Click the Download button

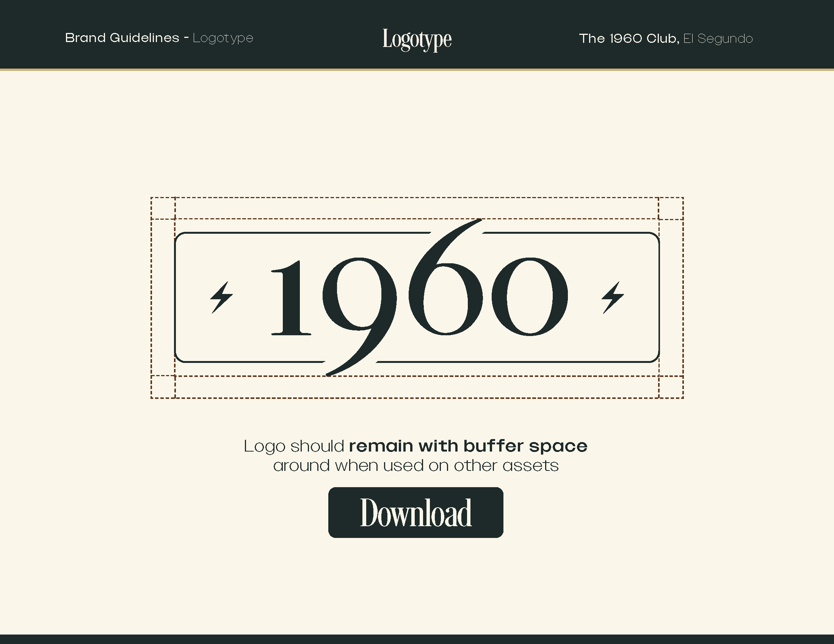415,513
